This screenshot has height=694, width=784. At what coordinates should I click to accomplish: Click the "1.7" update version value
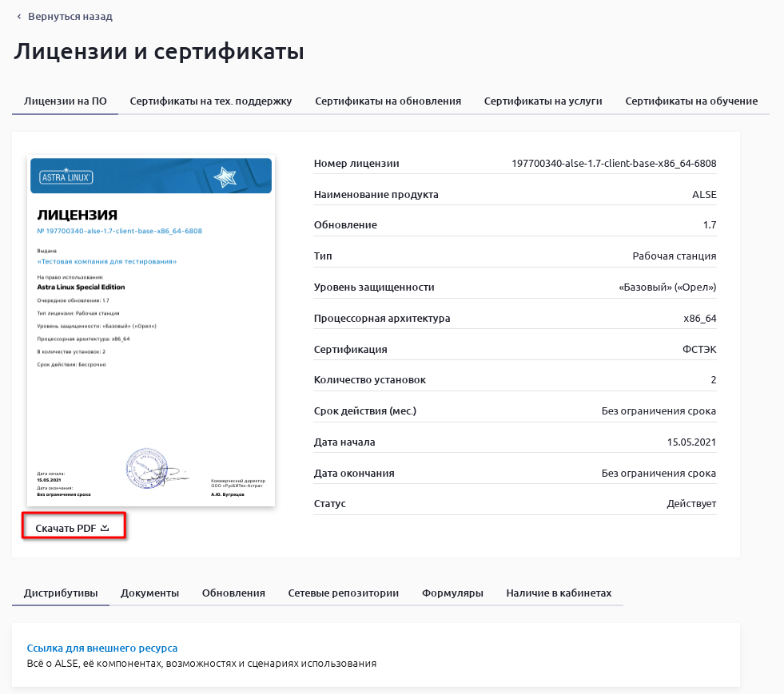(x=710, y=225)
